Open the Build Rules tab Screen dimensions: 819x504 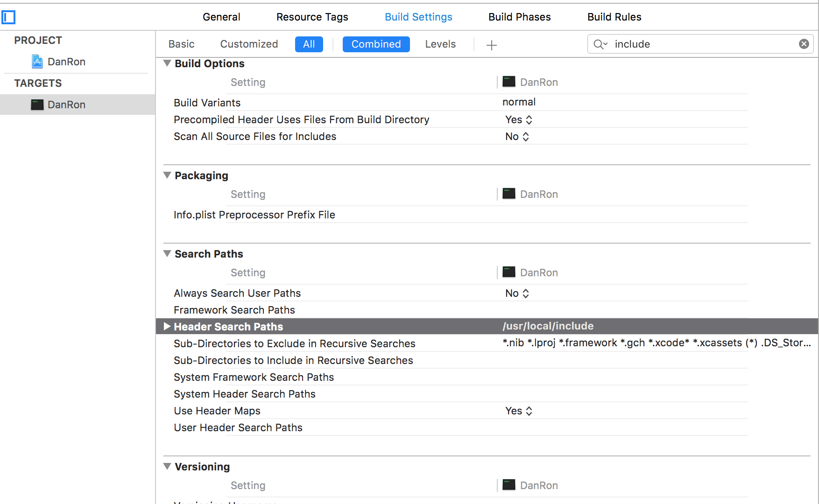[x=614, y=17]
